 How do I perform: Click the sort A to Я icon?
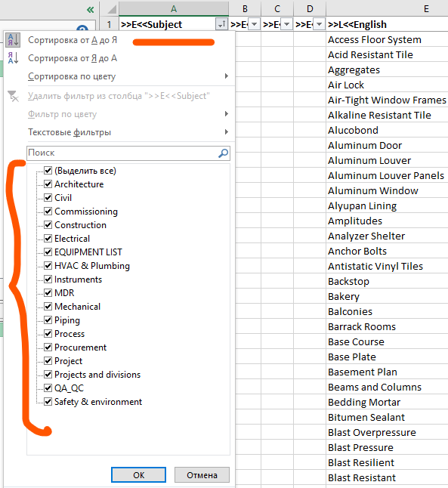(13, 40)
